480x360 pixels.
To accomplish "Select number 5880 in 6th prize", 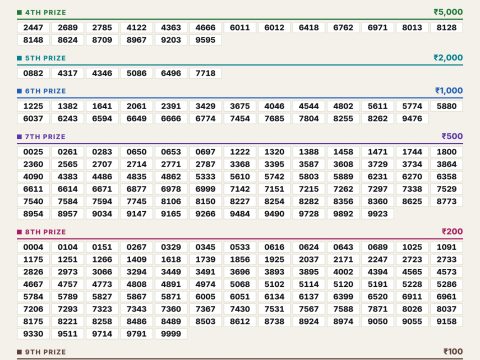I will [447, 106].
